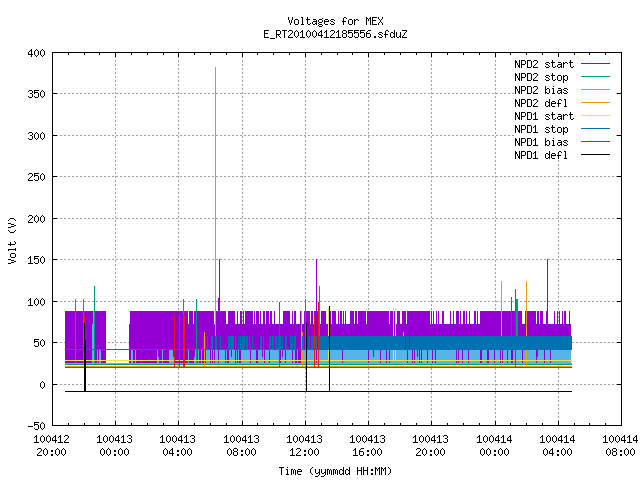
Task: Select the NPD2 bias legend label
Action: (541, 90)
